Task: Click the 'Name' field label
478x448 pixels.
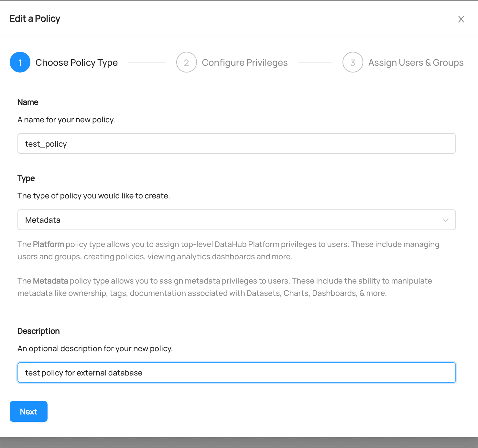Action: 28,102
